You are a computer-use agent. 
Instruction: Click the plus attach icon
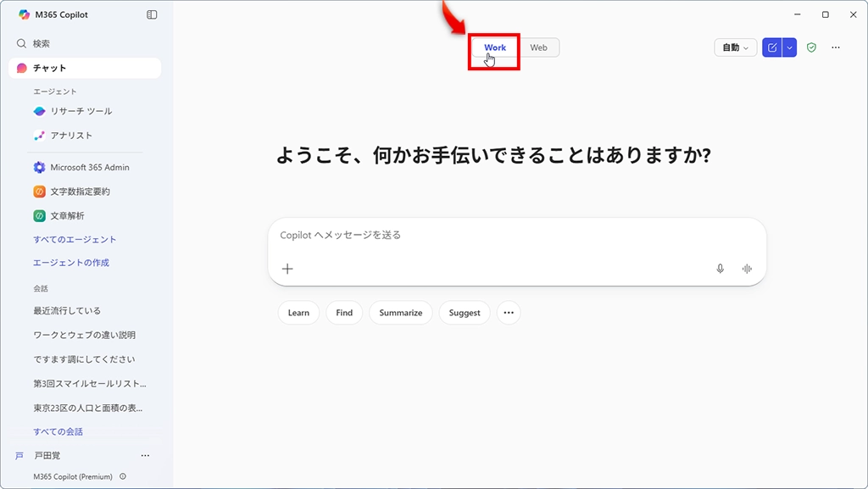(x=287, y=269)
